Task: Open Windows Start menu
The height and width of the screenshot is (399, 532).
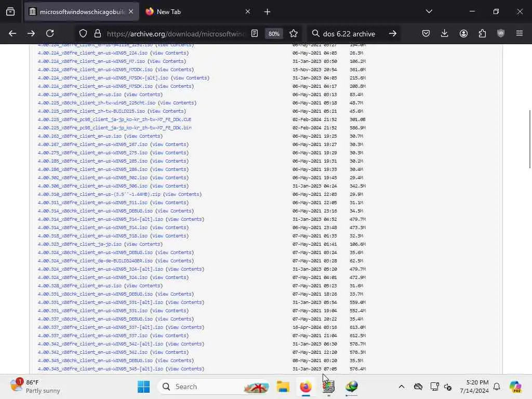Action: [143, 387]
